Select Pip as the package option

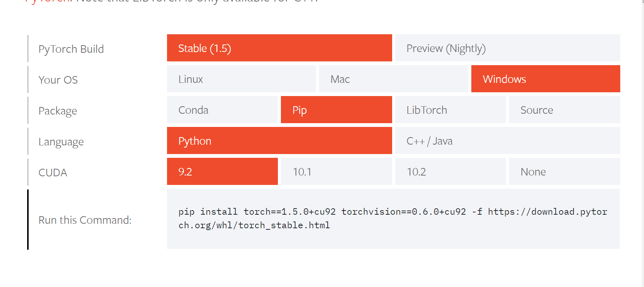[x=336, y=110]
